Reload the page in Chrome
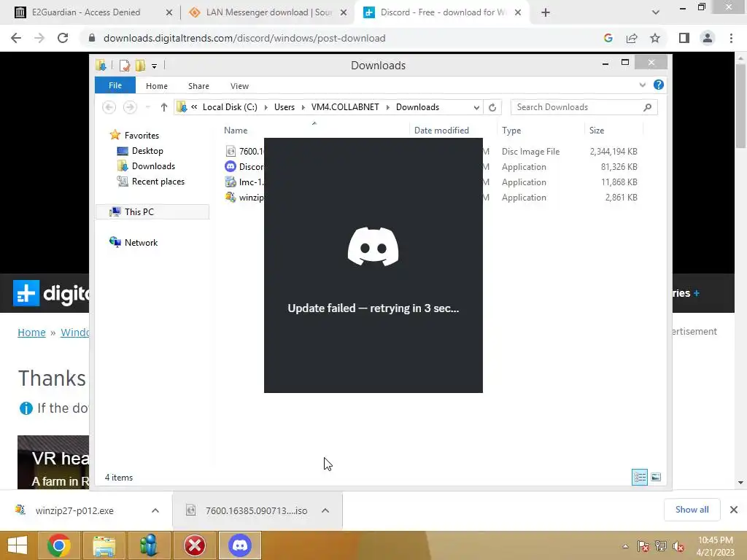This screenshot has width=747, height=560. click(x=63, y=38)
